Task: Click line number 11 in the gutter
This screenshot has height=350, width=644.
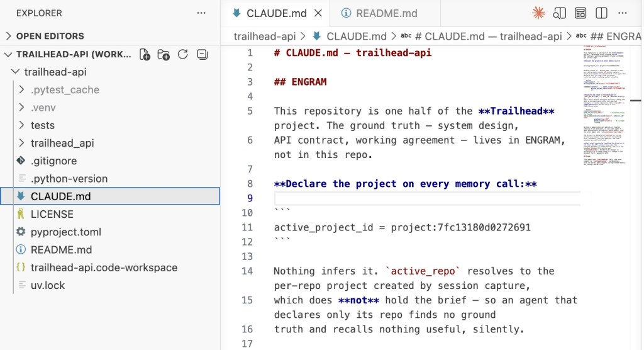Action: click(x=247, y=227)
